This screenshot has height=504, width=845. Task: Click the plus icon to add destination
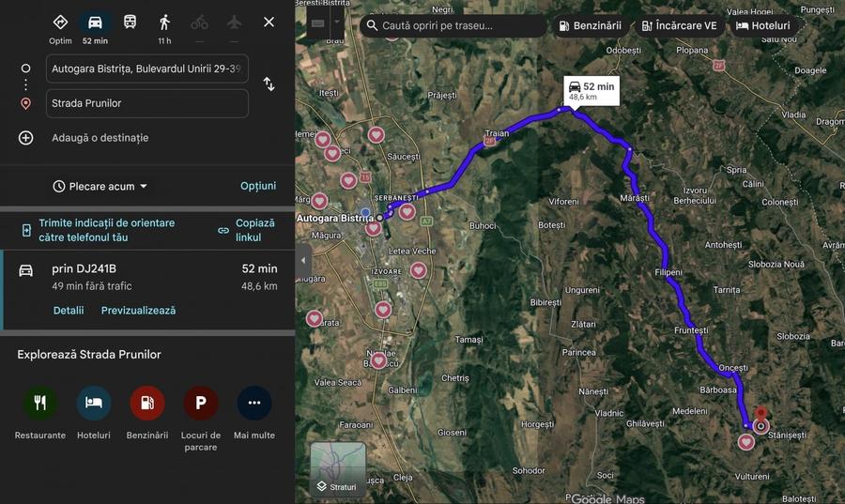[x=26, y=138]
